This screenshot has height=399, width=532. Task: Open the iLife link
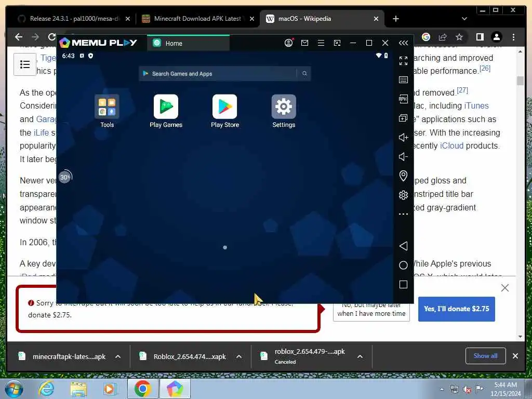tap(41, 132)
